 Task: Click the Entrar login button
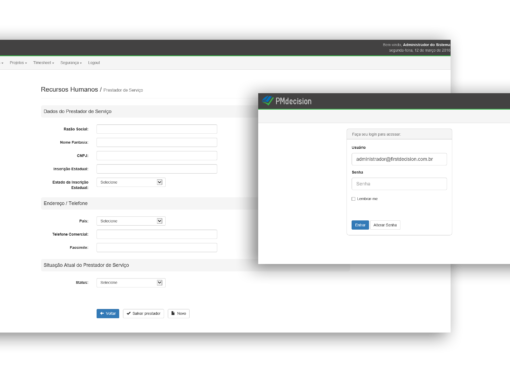[360, 225]
